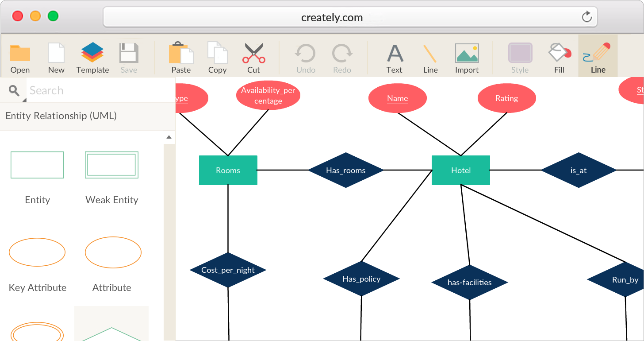Select the yellow Line connector tool
644x341 pixels.
click(430, 54)
